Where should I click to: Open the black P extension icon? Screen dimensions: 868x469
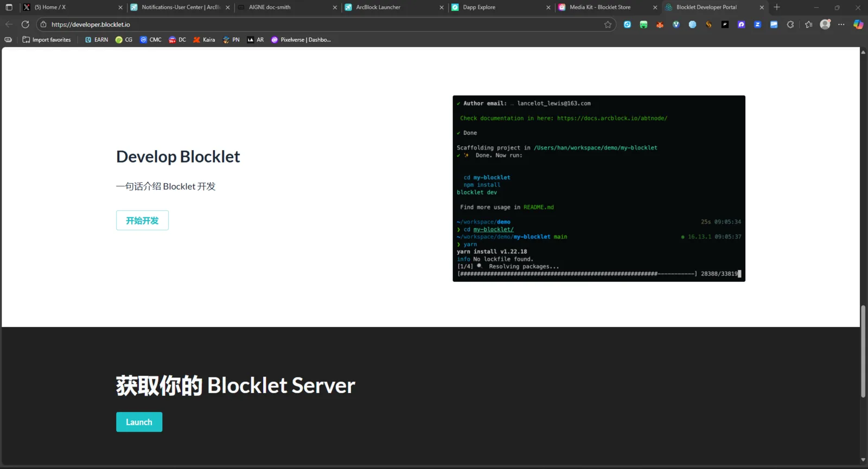click(725, 24)
